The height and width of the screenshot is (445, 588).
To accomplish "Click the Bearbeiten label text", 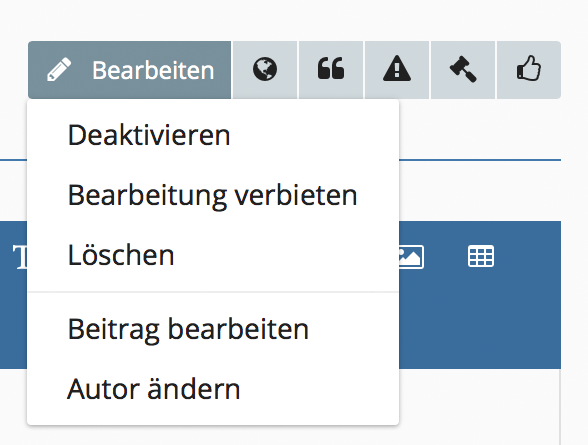I will [x=153, y=70].
